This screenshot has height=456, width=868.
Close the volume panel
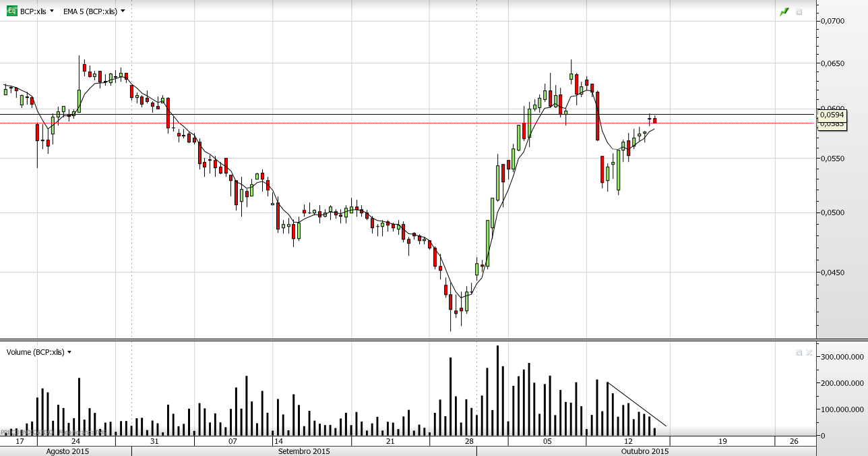[807, 352]
